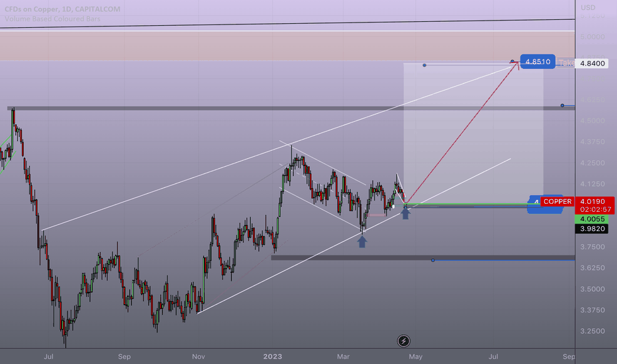617x364 pixels.
Task: Click the 4.3750 price axis label
Action: point(593,142)
